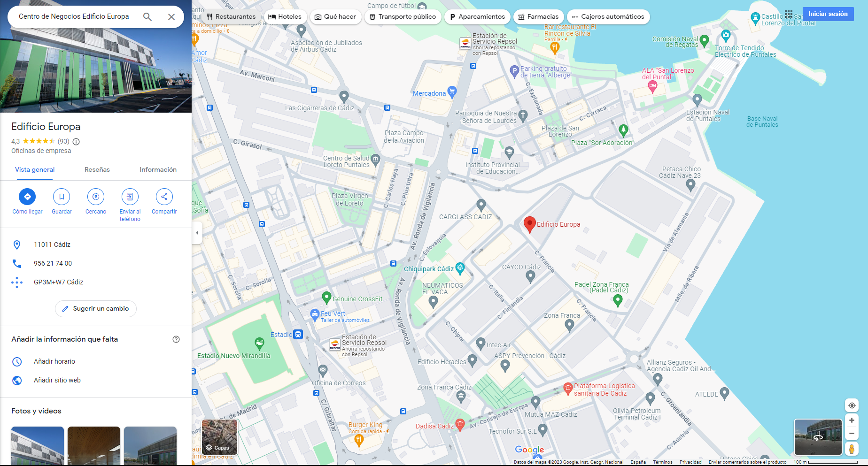Click the España link in the footer
Viewport: 868px width, 466px height.
[x=638, y=462]
